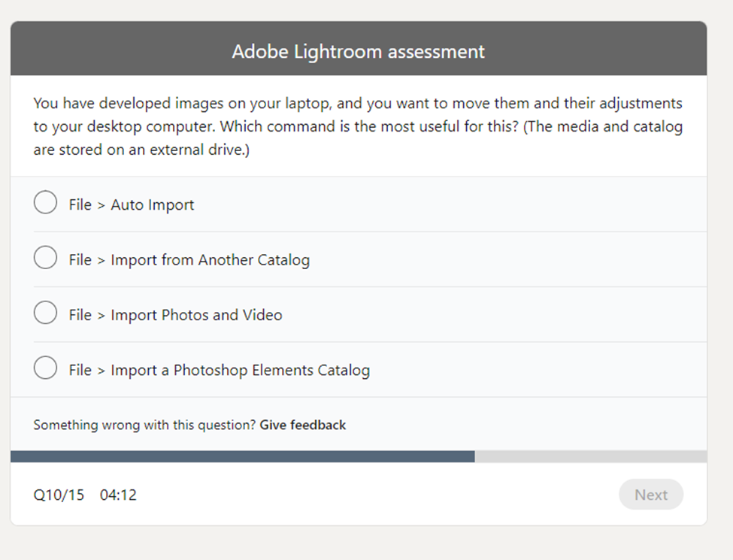
Task: Click the "04:12" timer display
Action: tap(118, 495)
